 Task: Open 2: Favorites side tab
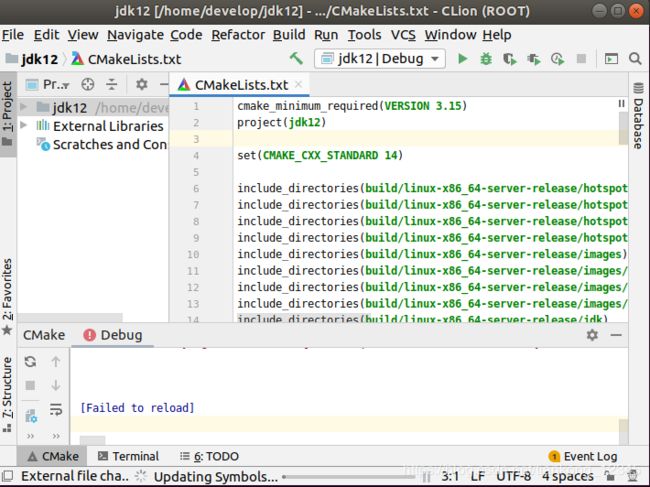coord(8,296)
